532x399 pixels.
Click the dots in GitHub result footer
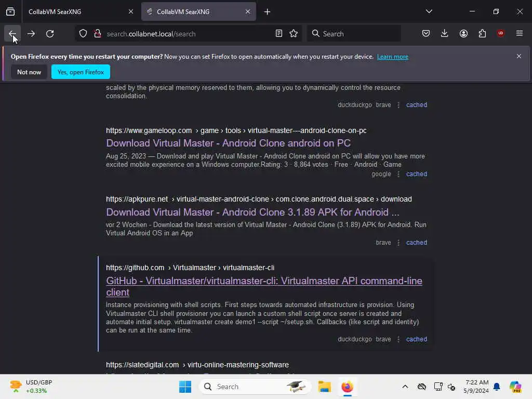point(398,339)
